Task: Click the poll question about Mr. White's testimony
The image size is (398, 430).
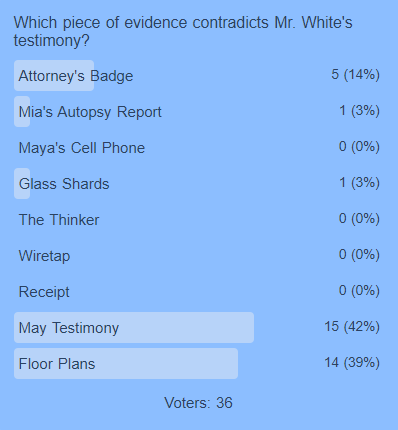Action: click(x=183, y=32)
